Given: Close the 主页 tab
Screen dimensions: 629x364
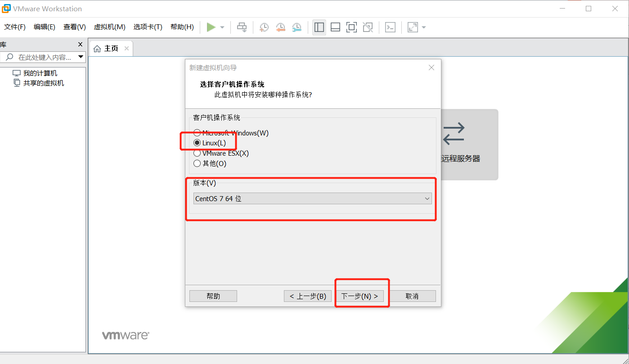Looking at the screenshot, I should click(x=126, y=49).
